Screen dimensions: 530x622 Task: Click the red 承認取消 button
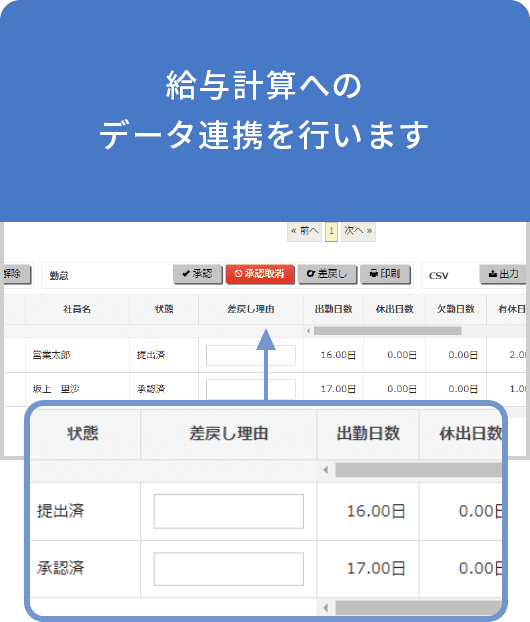[260, 274]
